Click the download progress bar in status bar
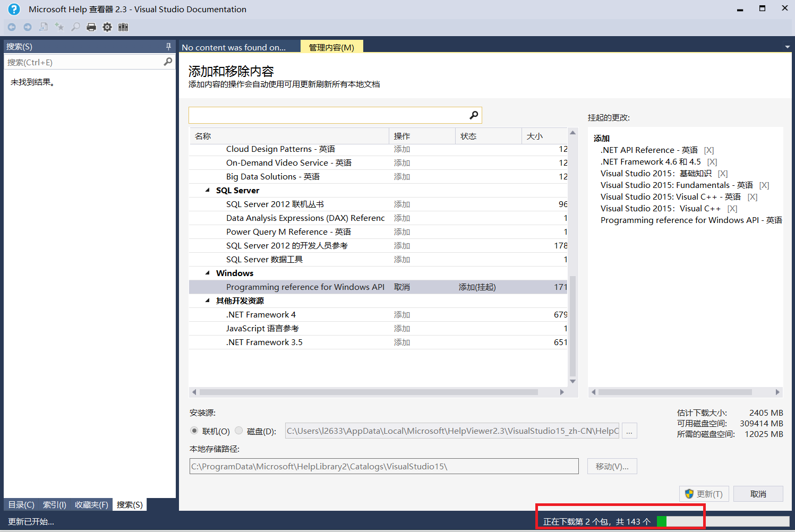 pos(723,521)
